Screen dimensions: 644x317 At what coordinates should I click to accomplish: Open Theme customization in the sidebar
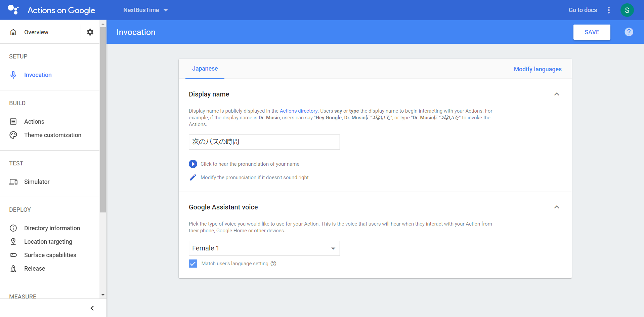click(x=53, y=135)
